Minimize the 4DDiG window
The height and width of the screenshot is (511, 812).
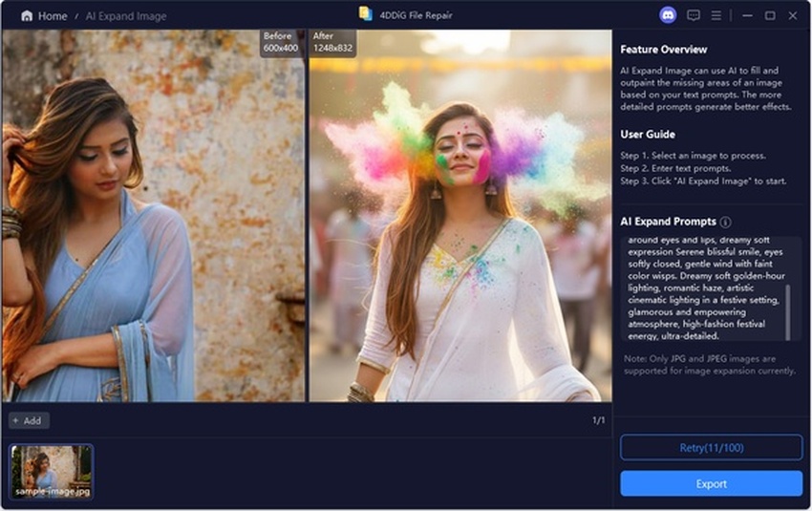click(x=747, y=15)
